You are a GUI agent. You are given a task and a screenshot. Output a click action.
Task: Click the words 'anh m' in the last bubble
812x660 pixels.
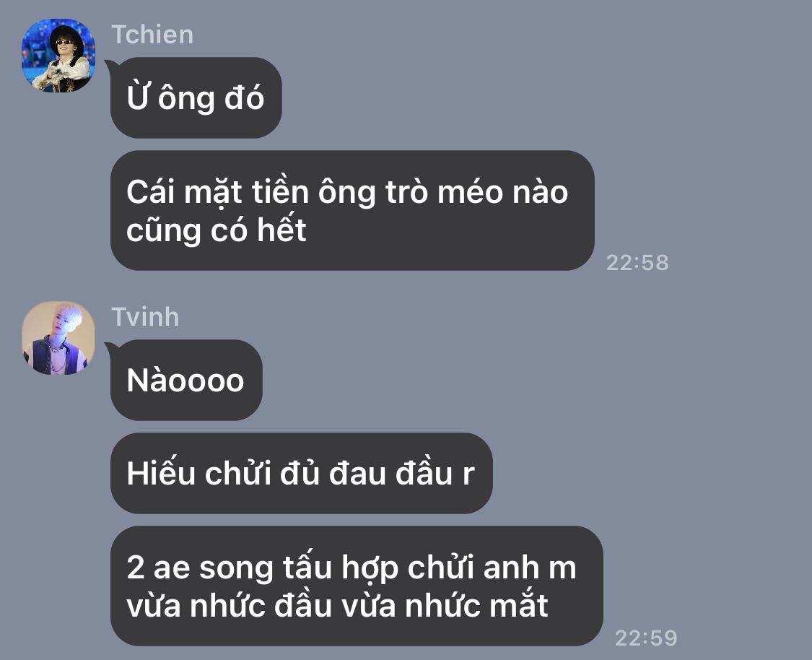[x=529, y=568]
